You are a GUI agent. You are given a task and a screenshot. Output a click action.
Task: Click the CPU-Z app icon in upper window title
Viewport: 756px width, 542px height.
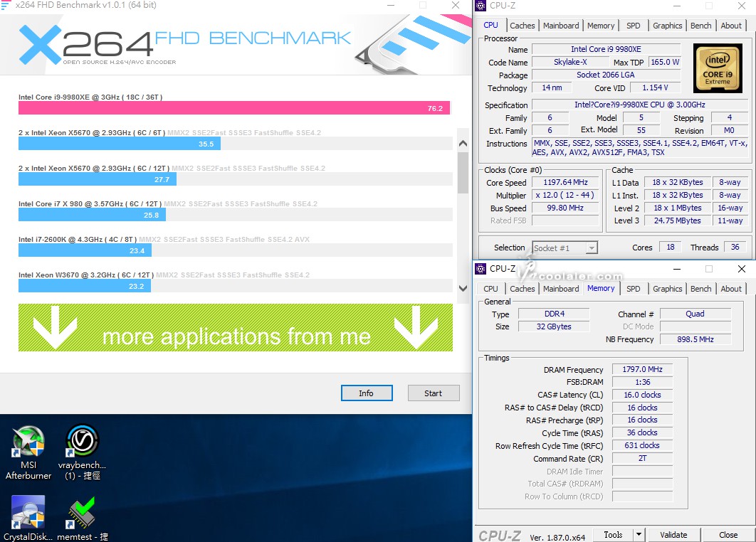[x=481, y=6]
